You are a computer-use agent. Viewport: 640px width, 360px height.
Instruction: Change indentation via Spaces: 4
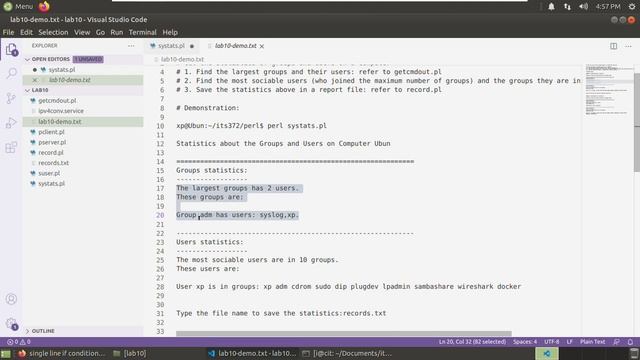[525, 342]
